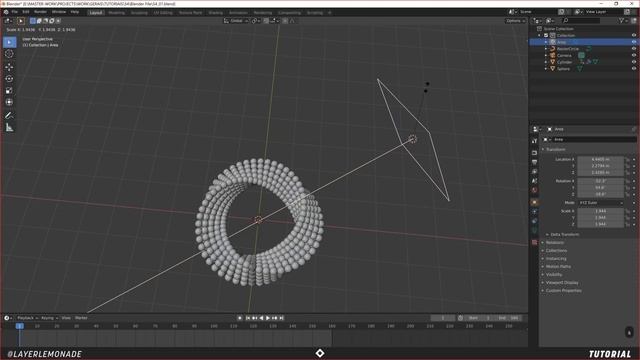Open the rotation Mode XYZ Euler dropdown
640x360 pixels.
pos(600,203)
